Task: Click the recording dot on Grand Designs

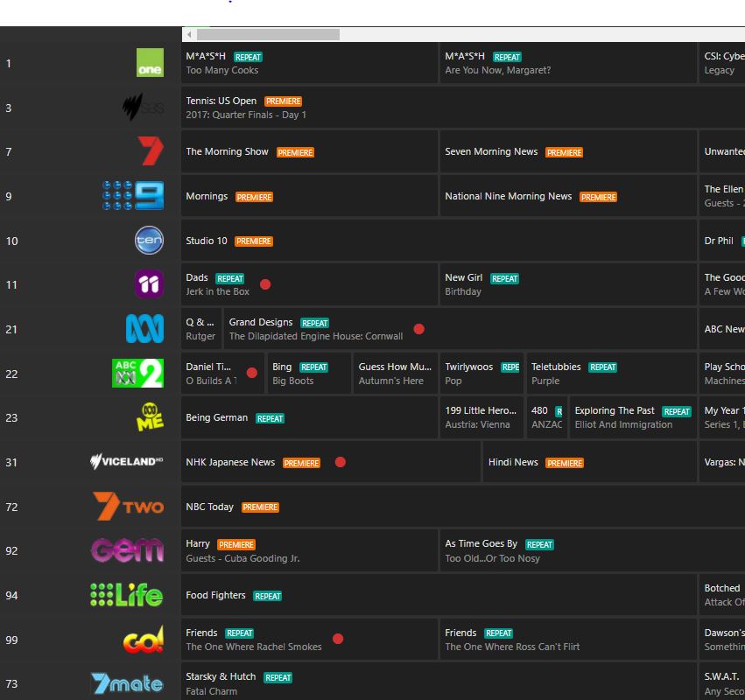Action: 419,329
